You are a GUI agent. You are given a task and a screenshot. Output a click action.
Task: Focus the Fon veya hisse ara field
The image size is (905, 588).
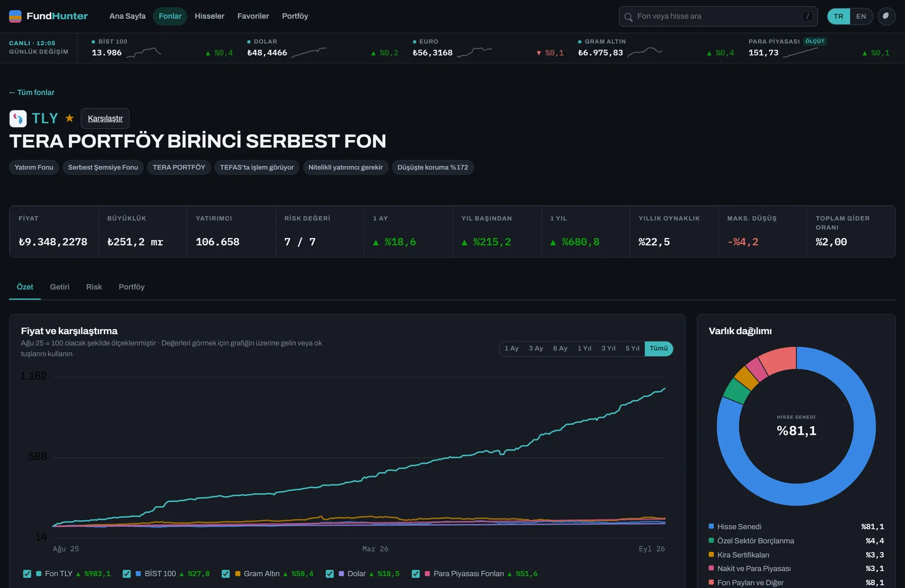(718, 16)
